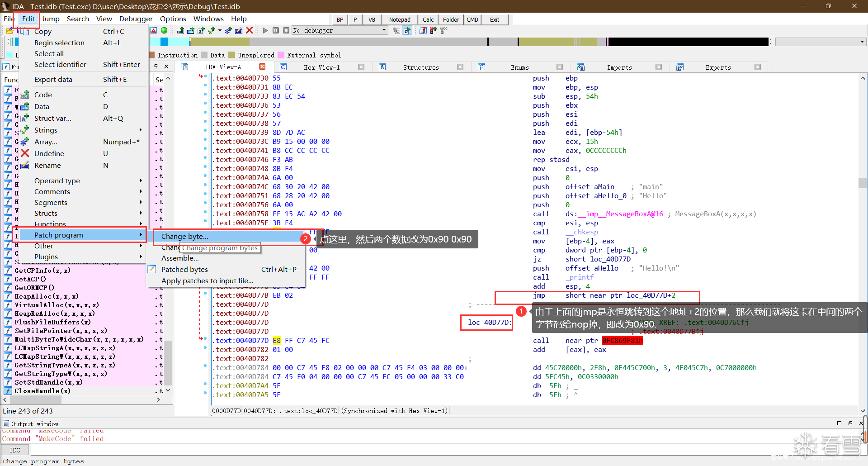The width and height of the screenshot is (868, 466).
Task: Click the Calc button
Action: coord(428,19)
